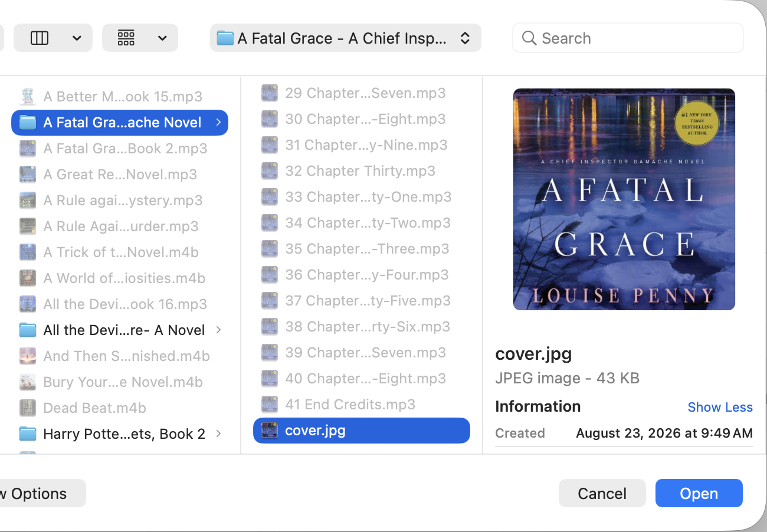This screenshot has width=767, height=532.
Task: Click the A Fatal Grace cover preview image
Action: (624, 199)
